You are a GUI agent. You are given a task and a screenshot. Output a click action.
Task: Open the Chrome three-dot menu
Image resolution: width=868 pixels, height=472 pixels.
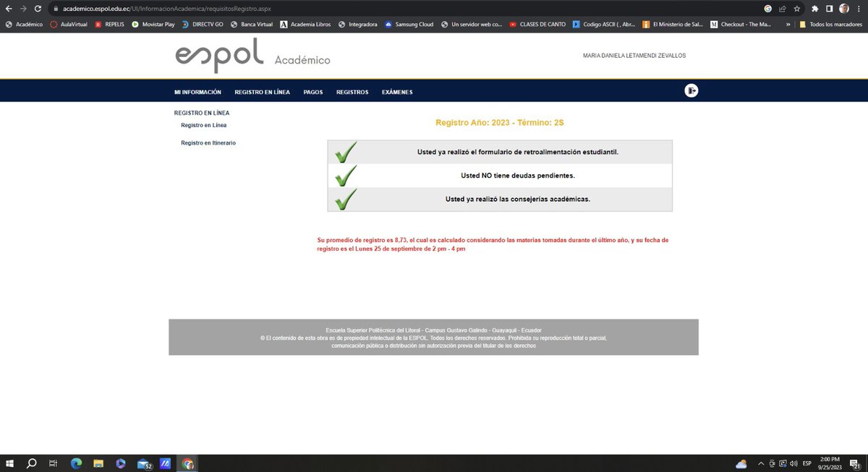pos(859,9)
